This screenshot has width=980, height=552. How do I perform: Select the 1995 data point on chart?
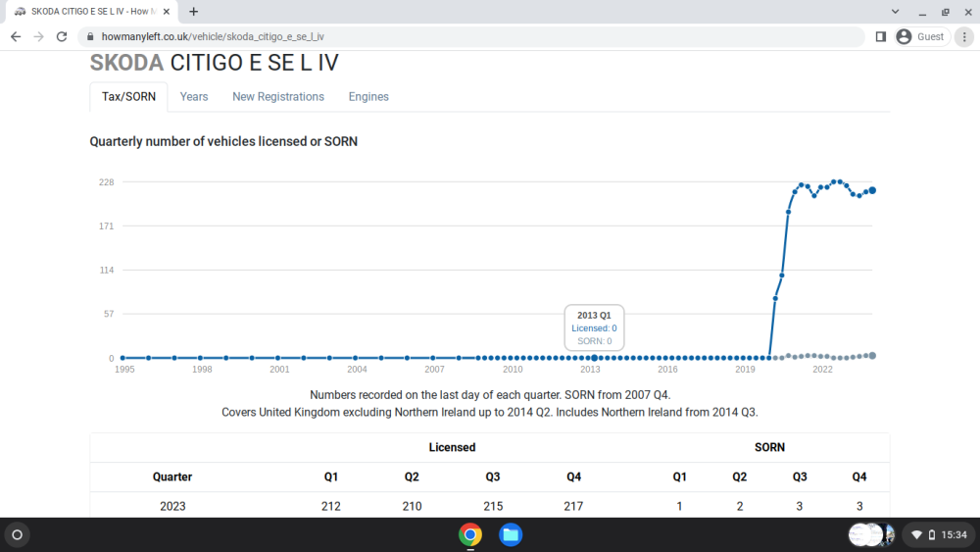point(122,358)
